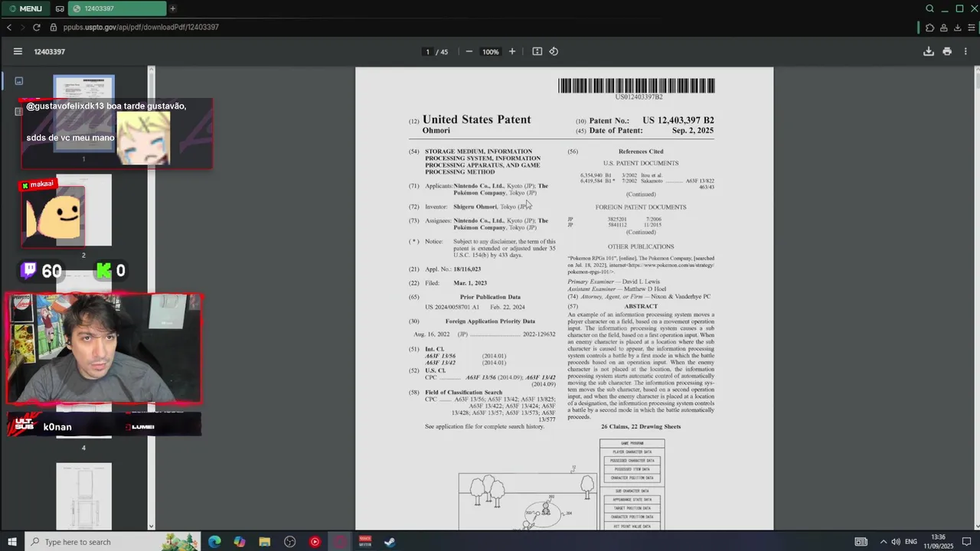Open the clock showing 13:36
The height and width of the screenshot is (551, 980).
coord(938,542)
